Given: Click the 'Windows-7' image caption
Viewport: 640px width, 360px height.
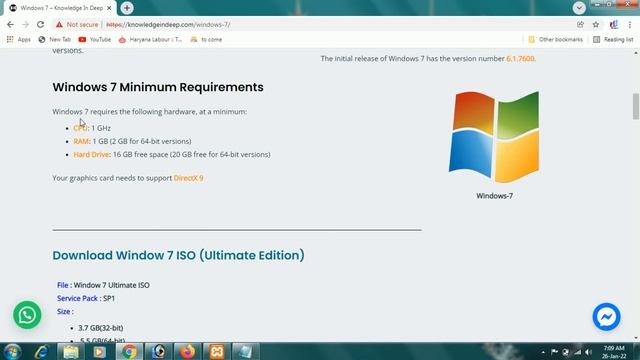Looking at the screenshot, I should (494, 196).
